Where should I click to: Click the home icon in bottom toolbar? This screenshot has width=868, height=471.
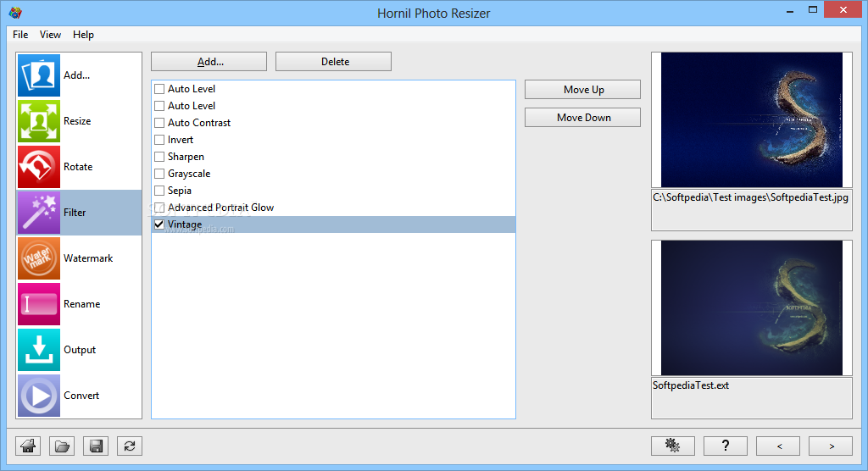[x=28, y=446]
